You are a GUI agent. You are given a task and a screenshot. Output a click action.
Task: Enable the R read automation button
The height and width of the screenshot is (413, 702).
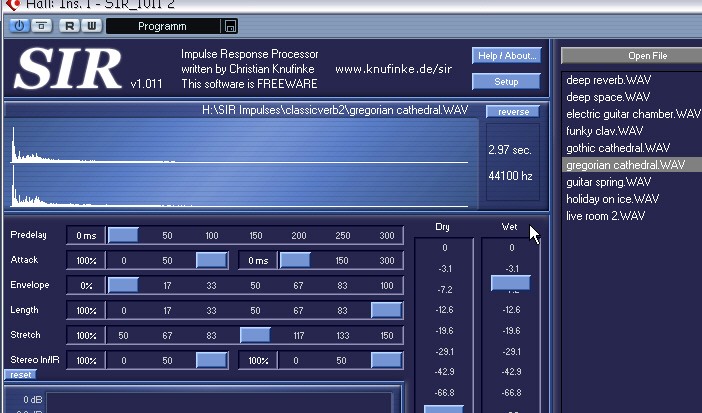tap(69, 26)
